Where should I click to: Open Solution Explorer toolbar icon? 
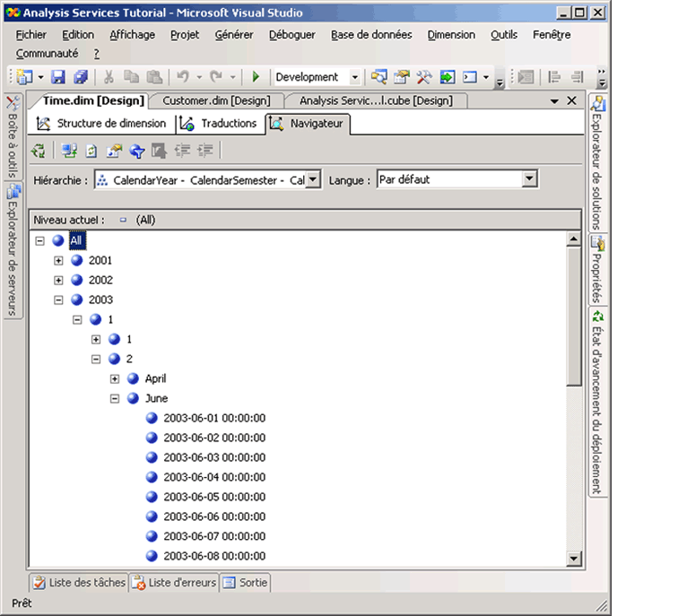click(378, 77)
